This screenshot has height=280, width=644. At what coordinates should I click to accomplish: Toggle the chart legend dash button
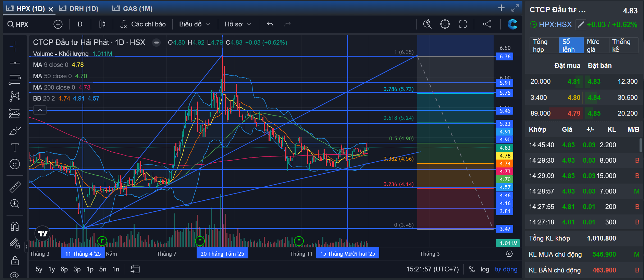156,43
